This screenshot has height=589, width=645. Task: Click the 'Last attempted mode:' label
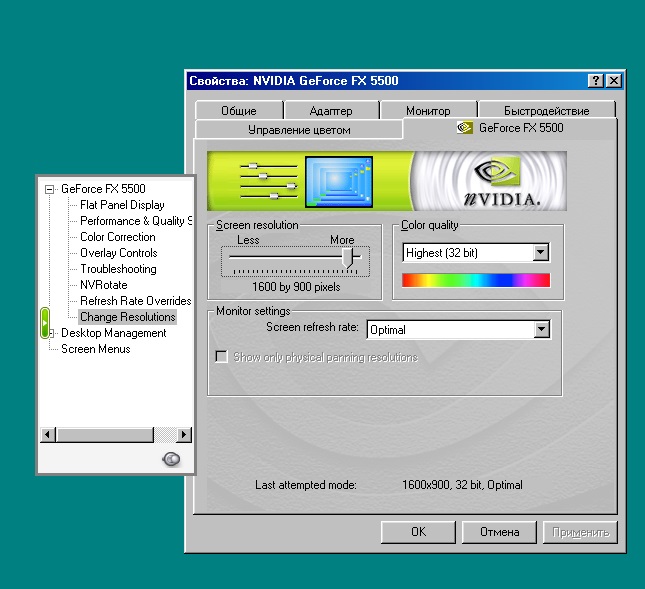[x=306, y=485]
